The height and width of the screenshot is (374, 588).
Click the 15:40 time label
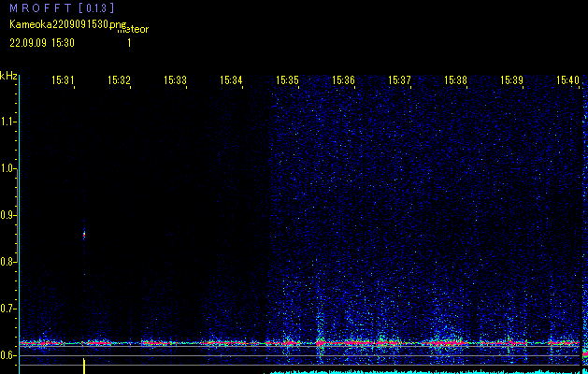567,79
